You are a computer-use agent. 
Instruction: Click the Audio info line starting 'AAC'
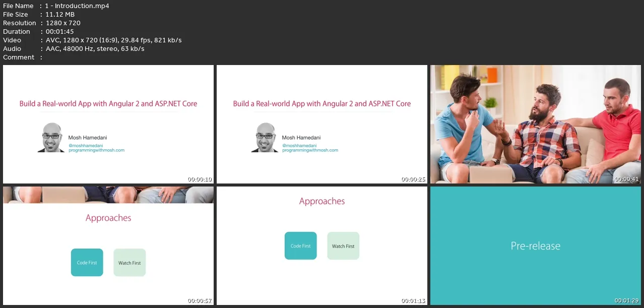click(x=95, y=48)
